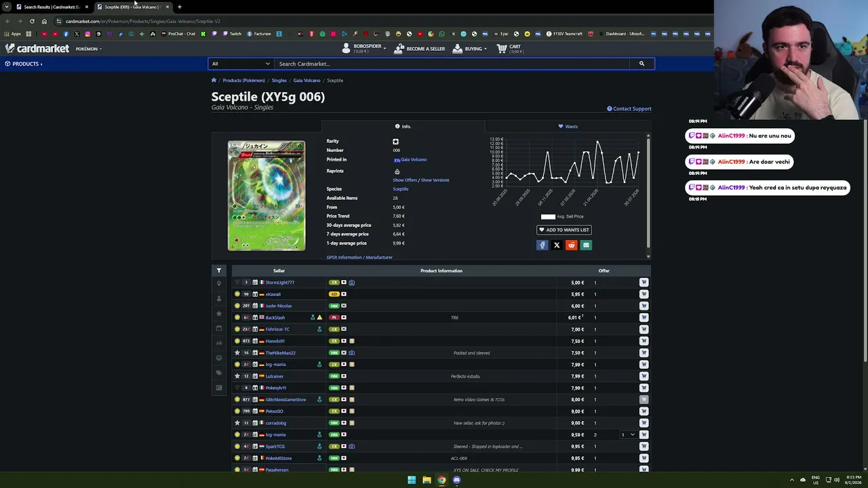Viewport: 868px width, 488px height.
Task: Open the Singles breadcrumb link
Action: [279, 81]
